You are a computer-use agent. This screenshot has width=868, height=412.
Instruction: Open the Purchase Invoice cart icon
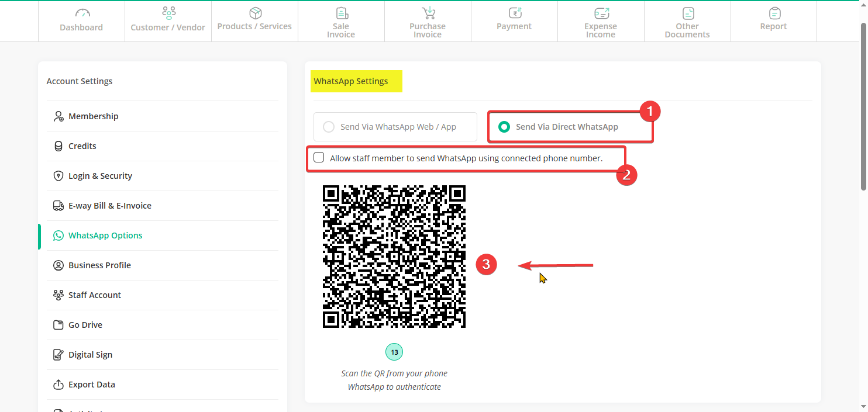click(428, 13)
